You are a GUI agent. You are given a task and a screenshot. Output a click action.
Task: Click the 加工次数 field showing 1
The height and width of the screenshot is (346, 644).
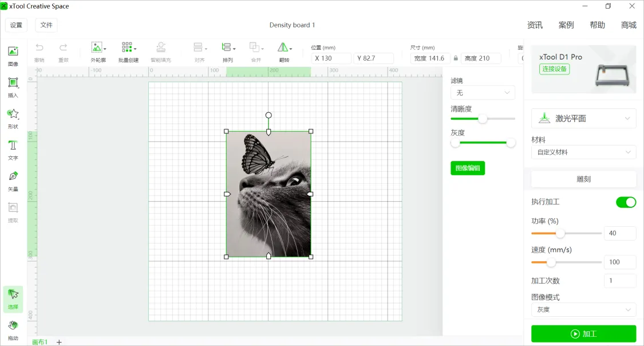[620, 281]
